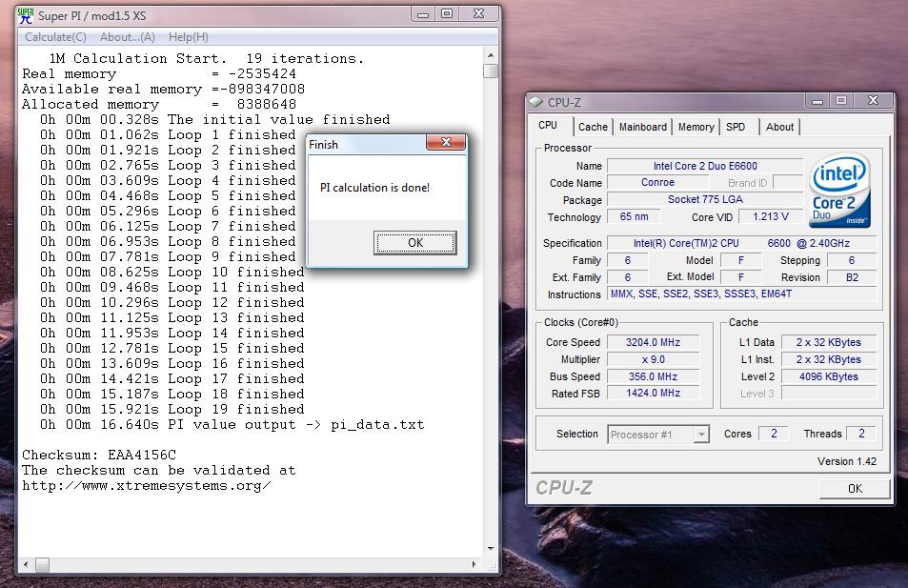
Task: Close the Super PI window
Action: [478, 14]
